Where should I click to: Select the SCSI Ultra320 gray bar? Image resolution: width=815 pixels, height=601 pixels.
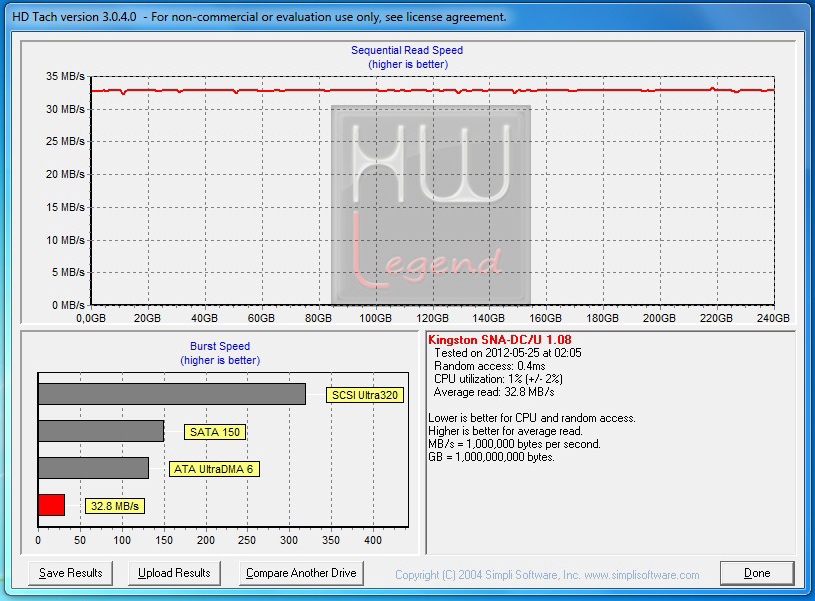coord(172,394)
